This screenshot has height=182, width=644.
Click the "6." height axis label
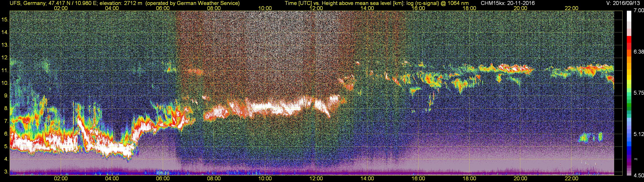coord(6,134)
